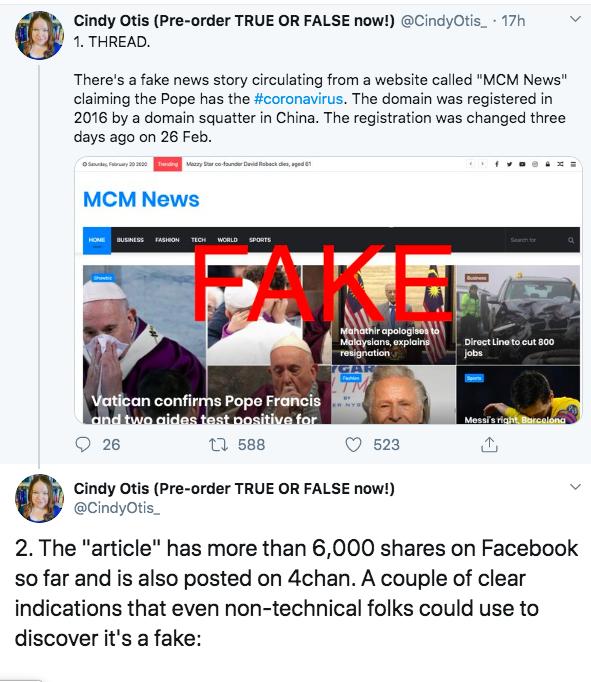Click the reply icon showing 26
591x682 pixels.
click(83, 445)
